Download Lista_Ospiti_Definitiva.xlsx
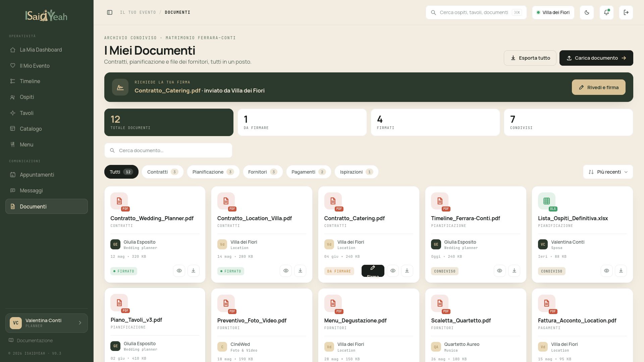The height and width of the screenshot is (362, 644). click(x=621, y=271)
